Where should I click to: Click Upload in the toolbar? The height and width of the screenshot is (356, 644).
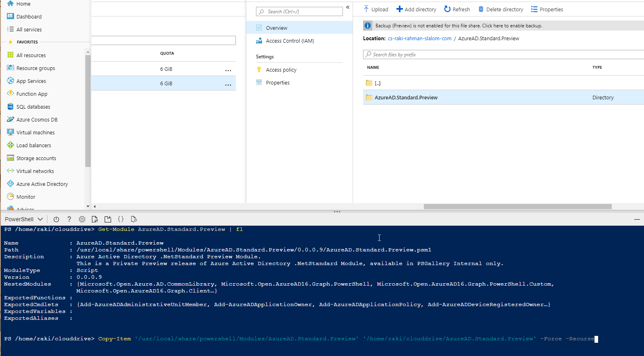[x=376, y=9]
